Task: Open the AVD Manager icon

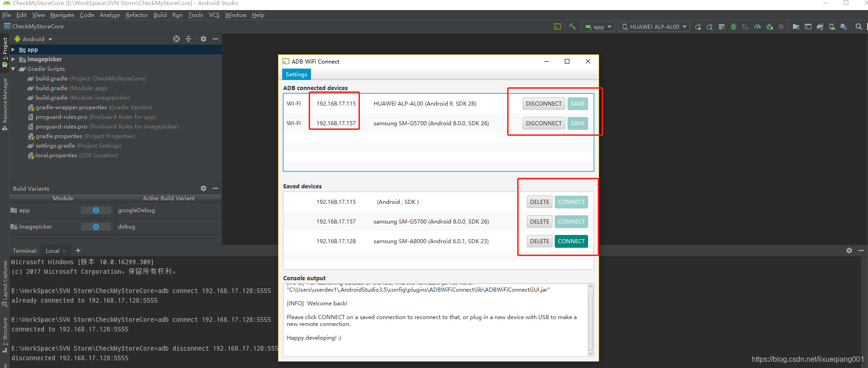Action: pyautogui.click(x=832, y=27)
